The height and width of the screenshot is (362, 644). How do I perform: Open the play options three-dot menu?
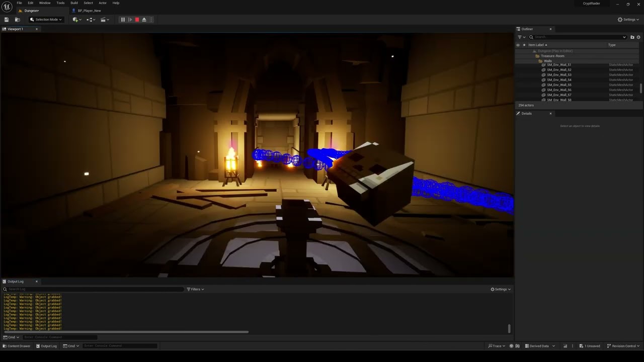click(x=151, y=20)
